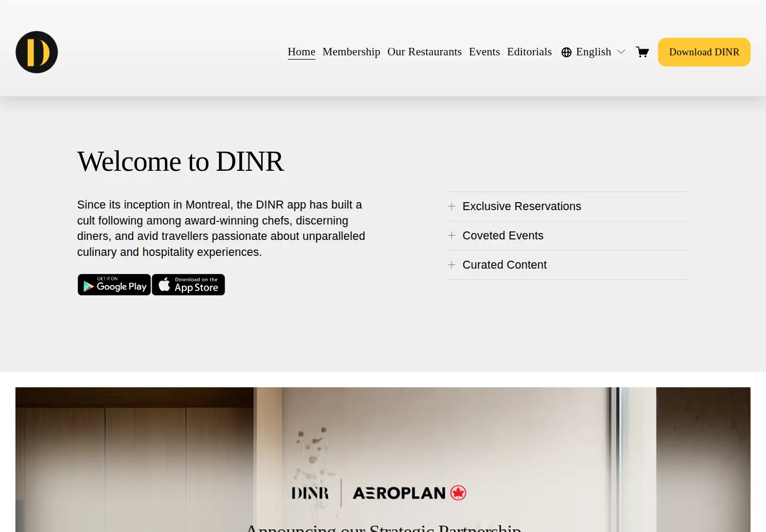Click the DINR Aeroplan partnership banner image
The width and height of the screenshot is (766, 532).
[383, 460]
